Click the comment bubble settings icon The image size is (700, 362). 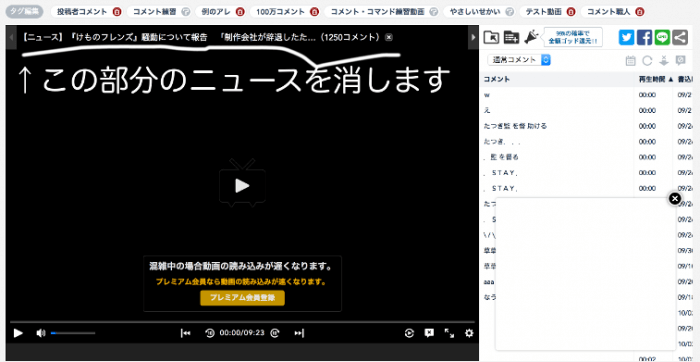680,61
